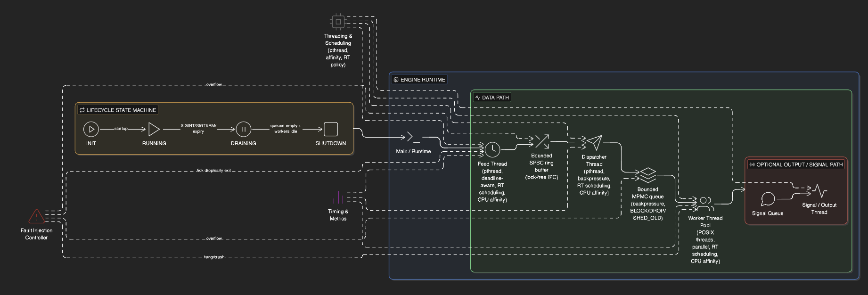
Task: Click the Data Path header activity icon
Action: (x=478, y=98)
